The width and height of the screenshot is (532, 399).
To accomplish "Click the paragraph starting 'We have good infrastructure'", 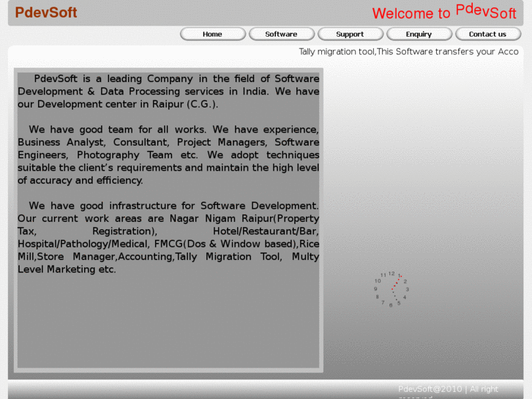I will (x=168, y=237).
